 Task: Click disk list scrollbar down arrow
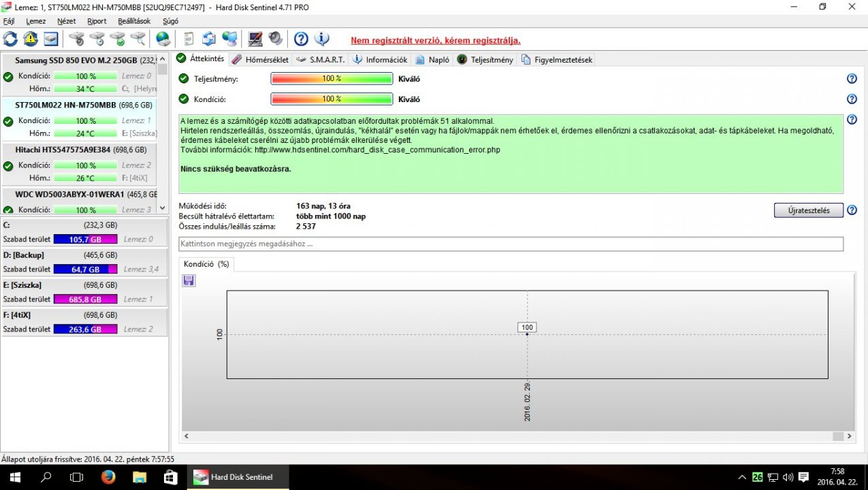pyautogui.click(x=162, y=208)
